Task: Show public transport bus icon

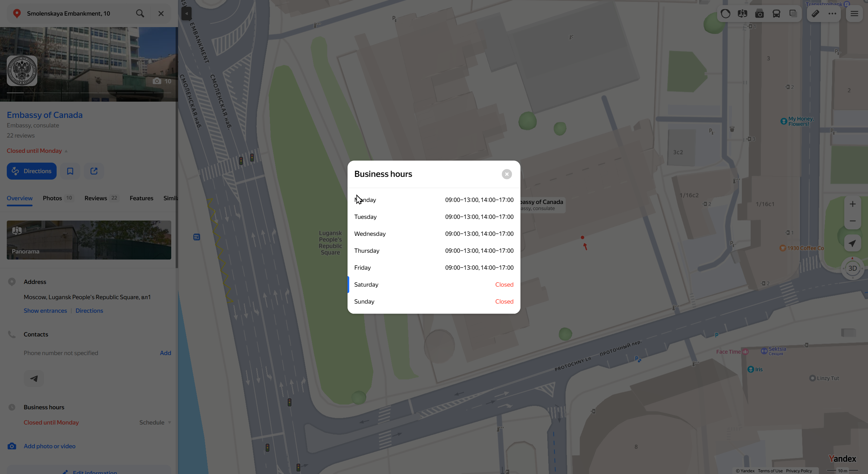Action: [776, 14]
